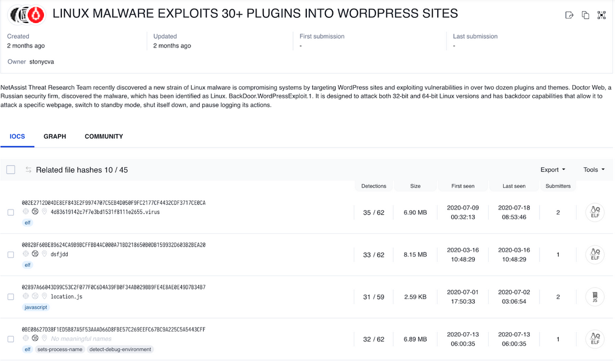Image resolution: width=615 pixels, height=364 pixels.
Task: Click the elf tag in the .virus row
Action: click(x=27, y=223)
